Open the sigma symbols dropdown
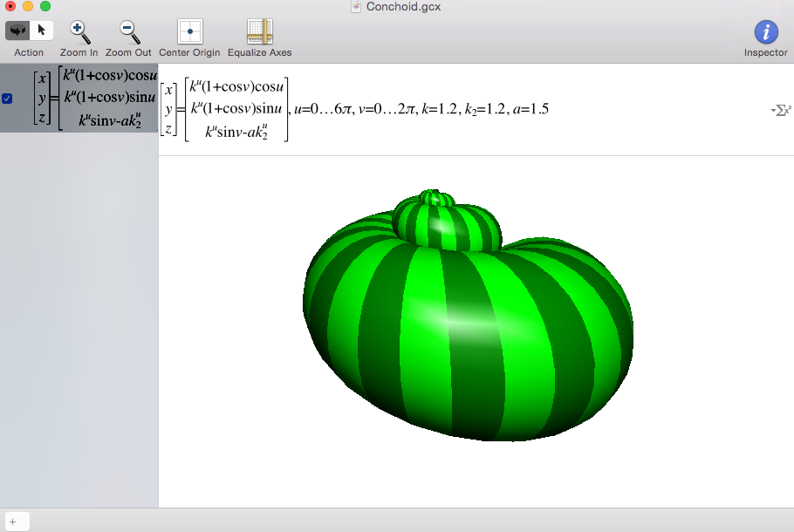This screenshot has height=532, width=794. click(781, 110)
